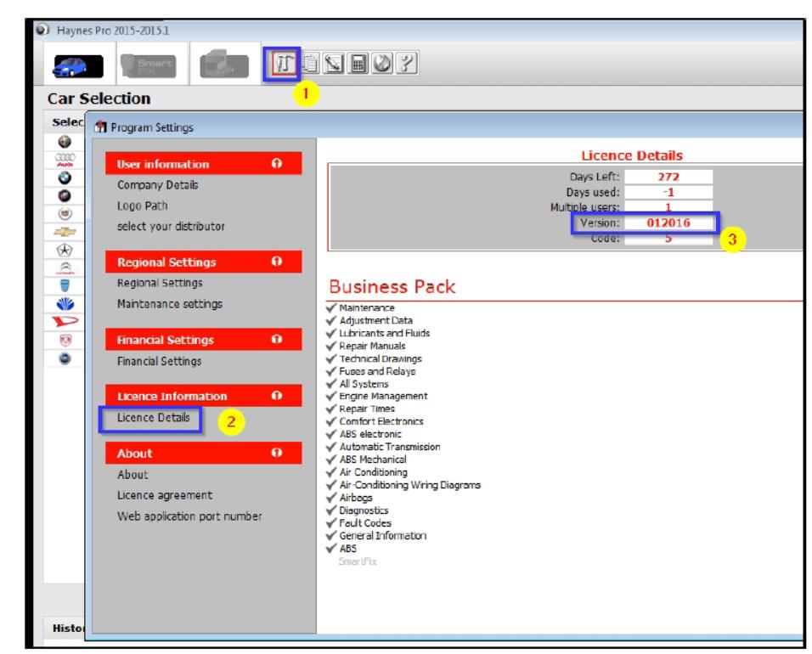Screen dimensions: 812x654
Task: Open select your distributor option
Action: [171, 226]
